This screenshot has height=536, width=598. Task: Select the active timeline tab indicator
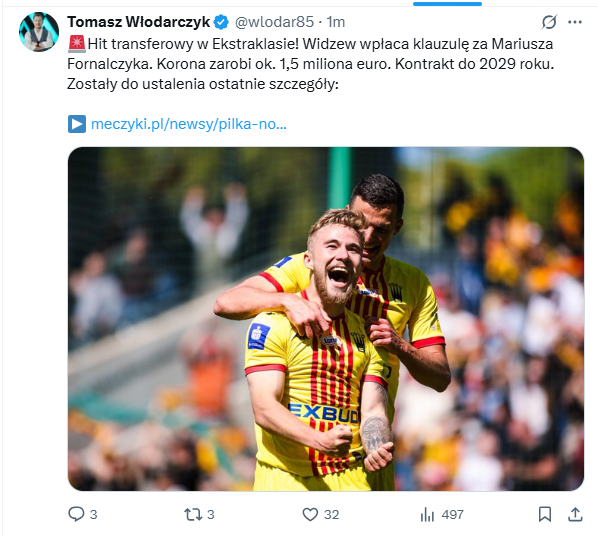point(447,4)
